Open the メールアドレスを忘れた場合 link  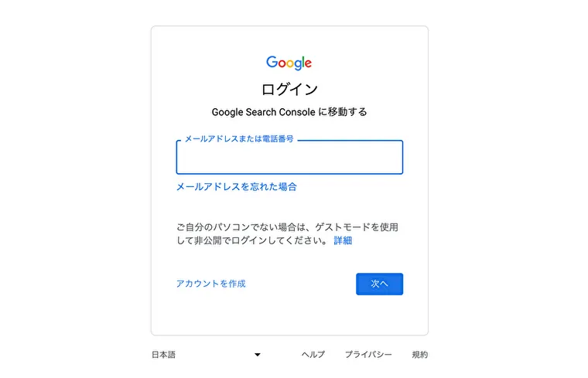click(x=236, y=186)
